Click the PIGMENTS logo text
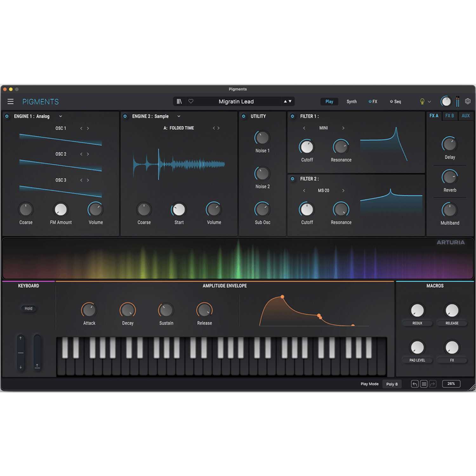This screenshot has height=476, width=476. 40,102
